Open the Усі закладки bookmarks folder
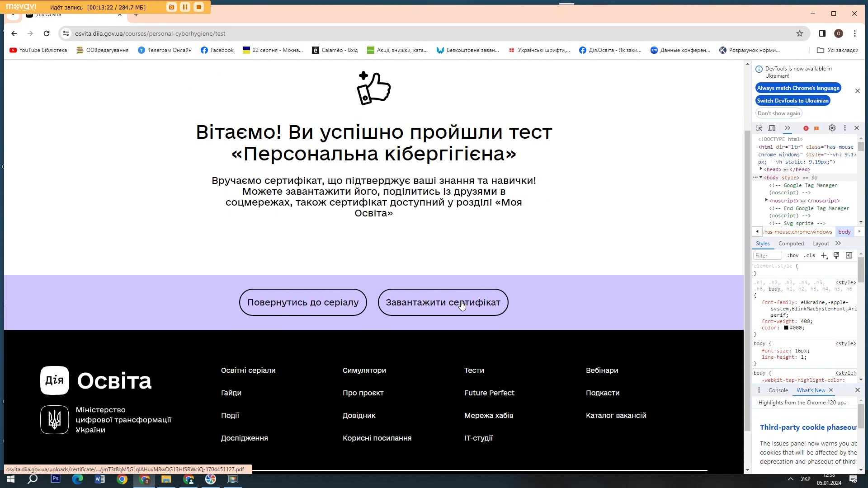Viewport: 868px width, 488px height. (x=838, y=50)
